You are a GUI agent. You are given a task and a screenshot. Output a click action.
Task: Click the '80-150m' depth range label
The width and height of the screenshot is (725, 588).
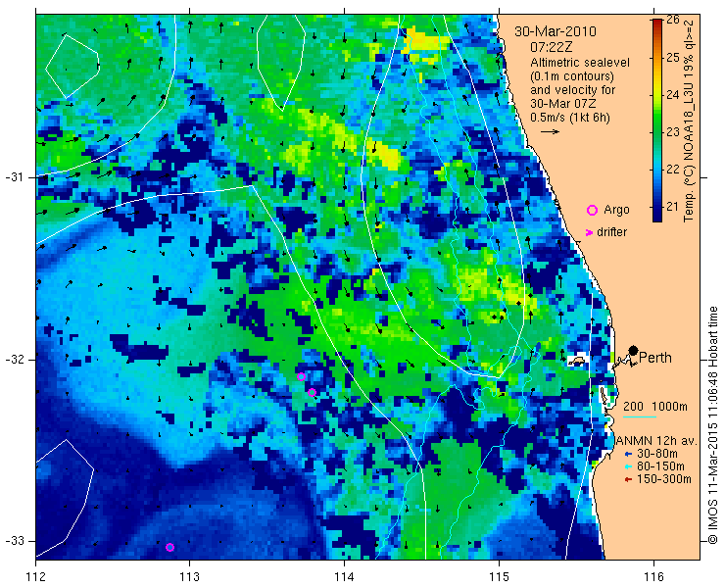point(660,466)
